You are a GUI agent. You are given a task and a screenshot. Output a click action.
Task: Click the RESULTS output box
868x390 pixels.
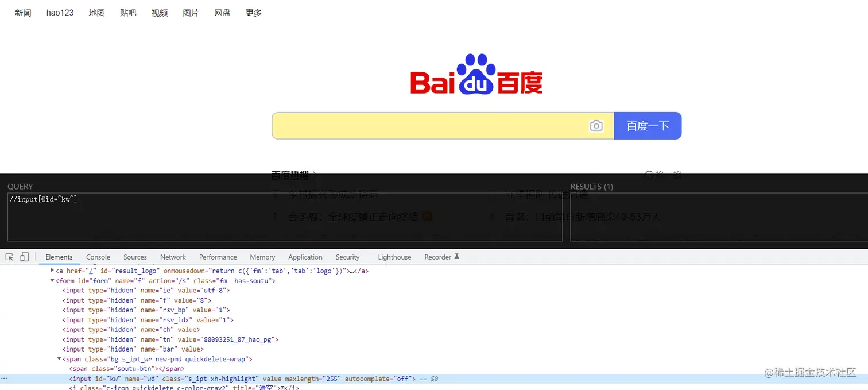point(719,217)
